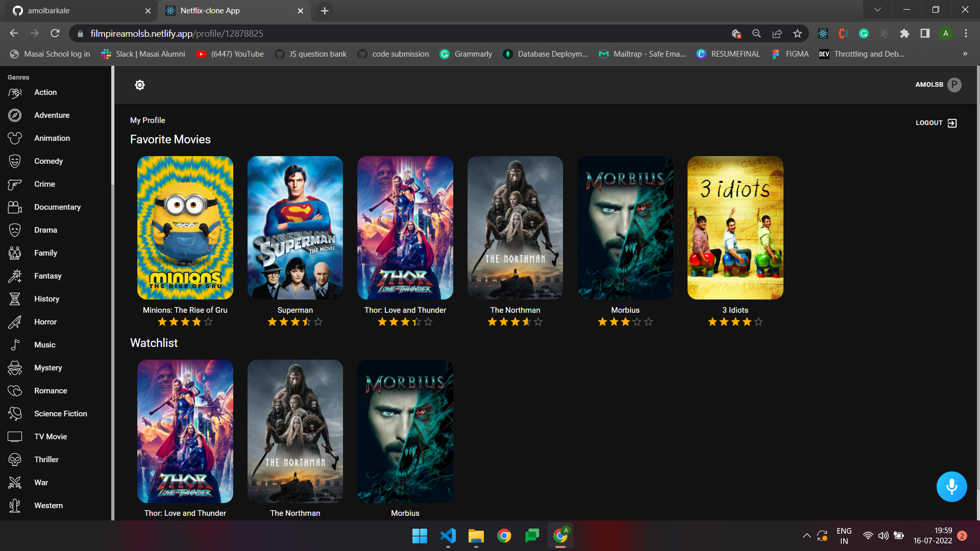The image size is (980, 551).
Task: Adjust the star rating for 3 Idiots
Action: (735, 321)
